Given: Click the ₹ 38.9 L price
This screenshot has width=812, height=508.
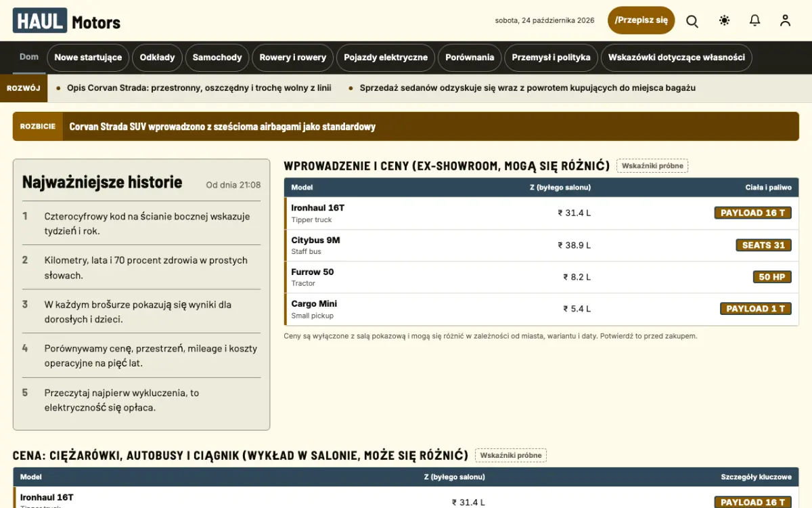Looking at the screenshot, I should tap(574, 245).
